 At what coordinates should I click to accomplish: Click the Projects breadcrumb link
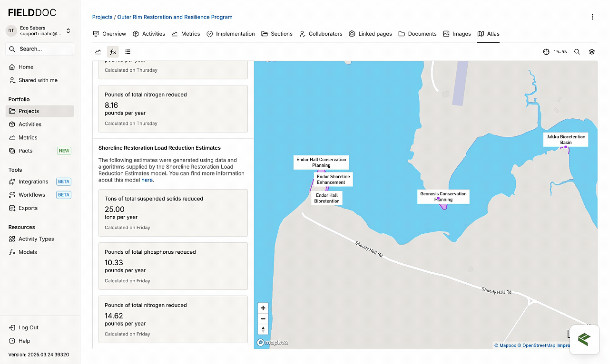tap(102, 17)
